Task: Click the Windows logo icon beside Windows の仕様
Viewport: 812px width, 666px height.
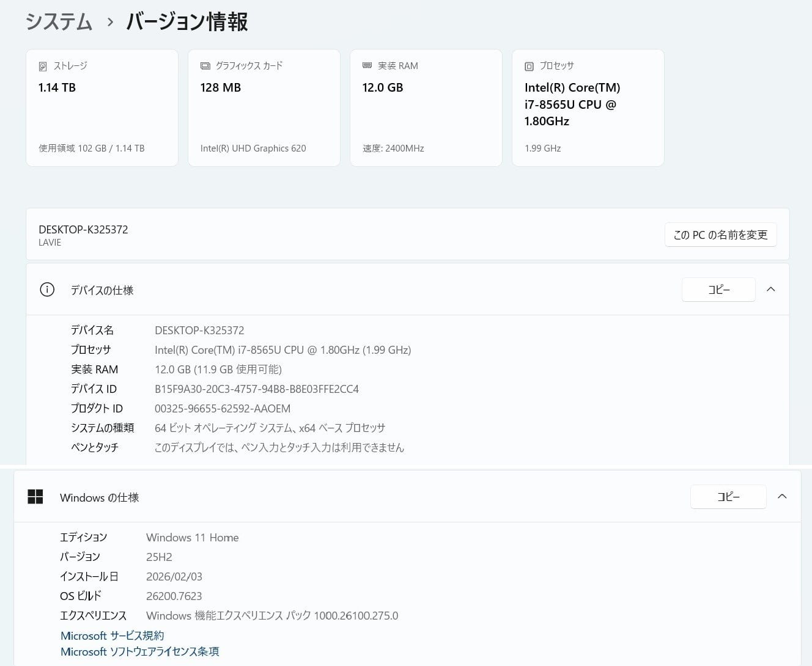Action: tap(35, 497)
